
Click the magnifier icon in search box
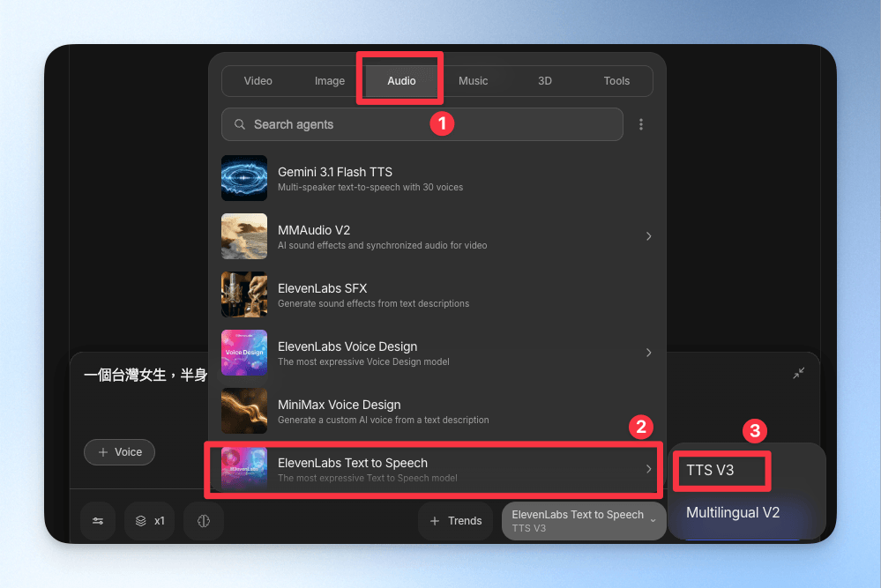tap(239, 124)
